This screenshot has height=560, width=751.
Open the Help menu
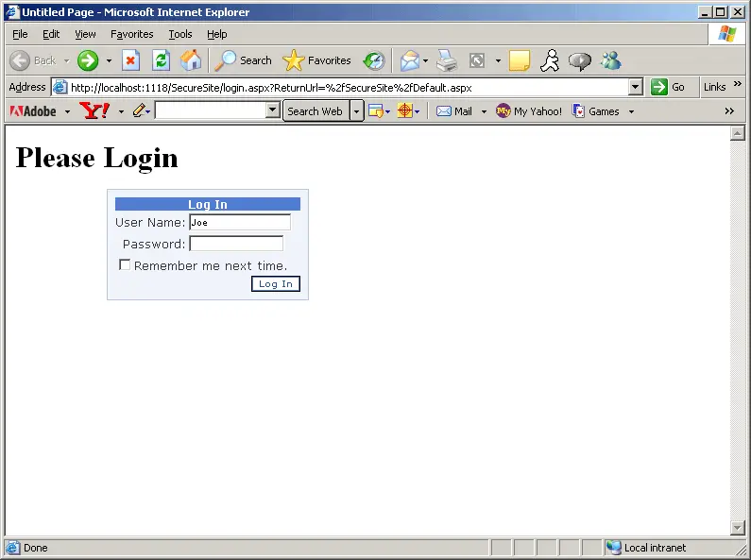click(217, 34)
